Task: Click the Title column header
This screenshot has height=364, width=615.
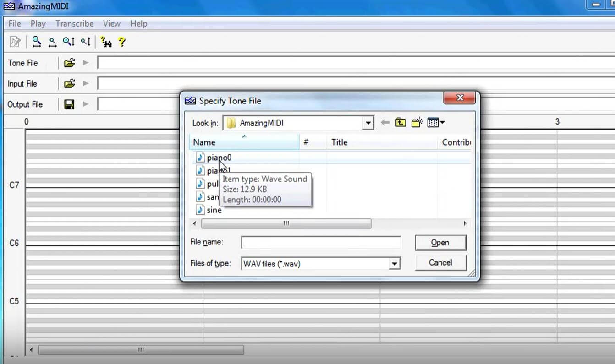Action: (382, 142)
